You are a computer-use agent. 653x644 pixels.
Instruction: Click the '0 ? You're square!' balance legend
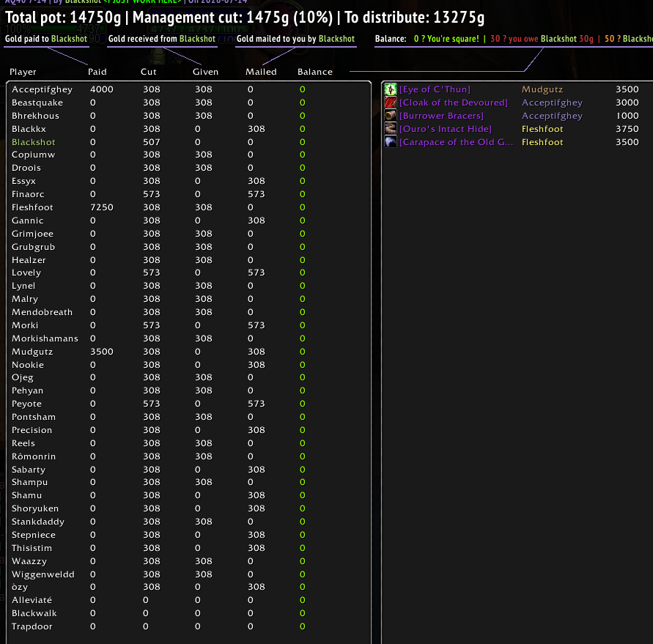click(x=446, y=39)
